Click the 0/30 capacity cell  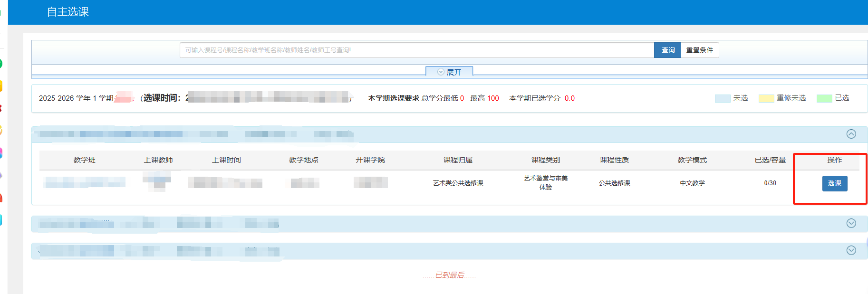pos(770,183)
